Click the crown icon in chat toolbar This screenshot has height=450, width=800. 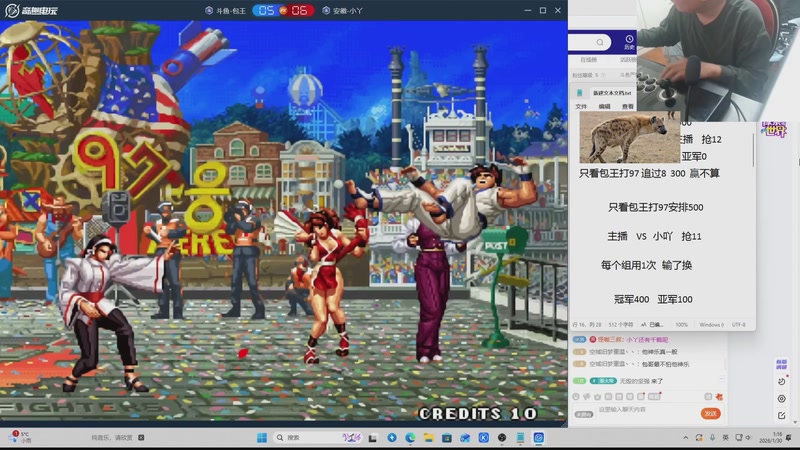[597, 396]
